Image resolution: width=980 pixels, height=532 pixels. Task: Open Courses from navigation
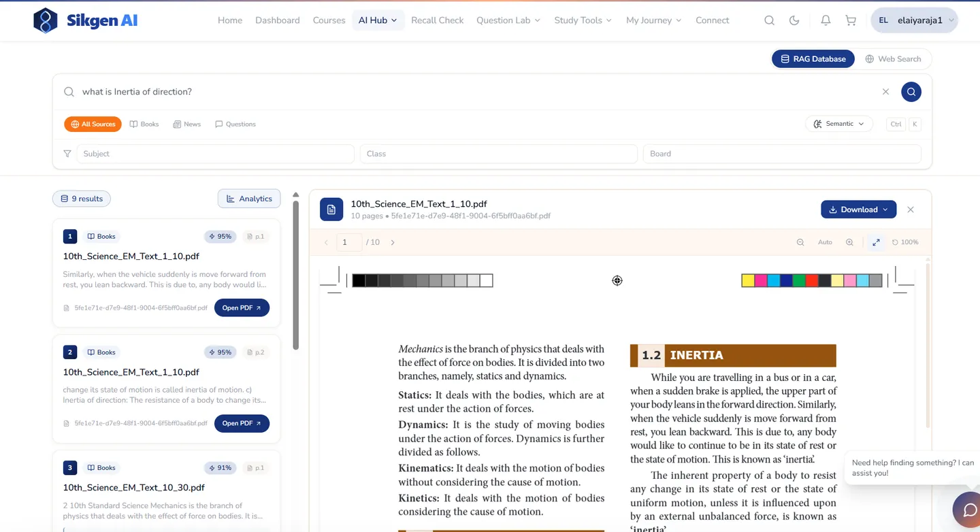[x=329, y=20]
